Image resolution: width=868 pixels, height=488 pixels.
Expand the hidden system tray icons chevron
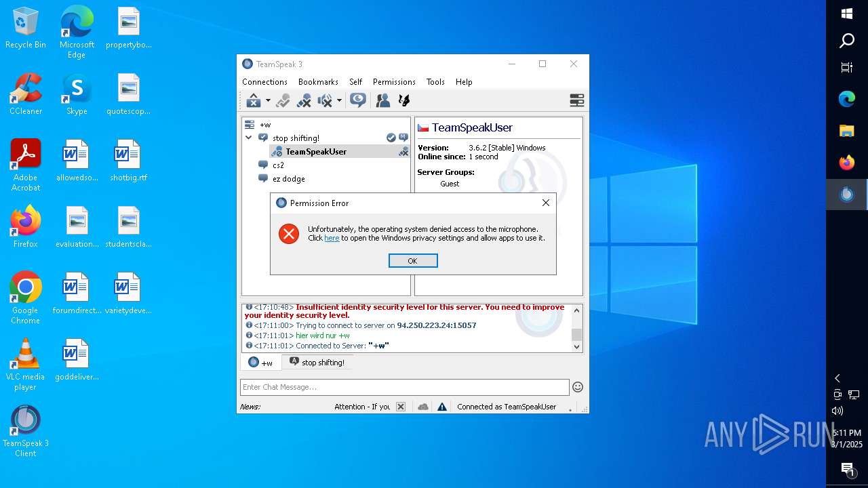tap(837, 378)
